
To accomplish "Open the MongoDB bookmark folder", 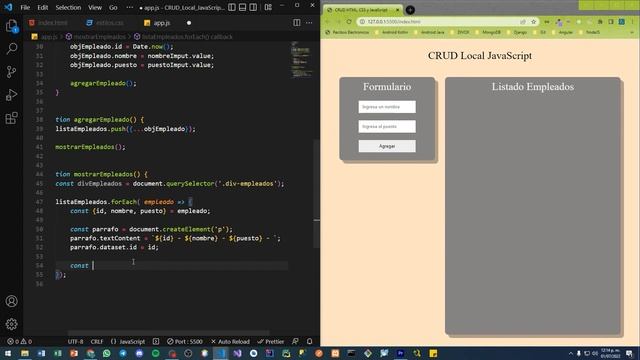I will pos(488,32).
